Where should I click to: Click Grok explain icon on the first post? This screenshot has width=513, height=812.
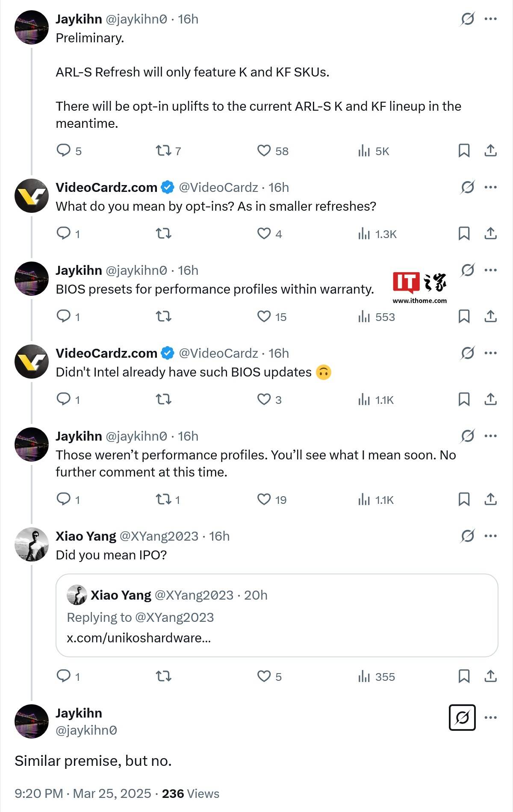point(468,19)
